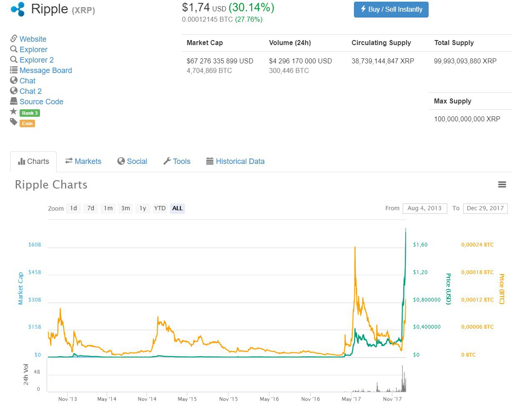Open the Explorer link
Screen dimensions: 532x410
[33, 49]
